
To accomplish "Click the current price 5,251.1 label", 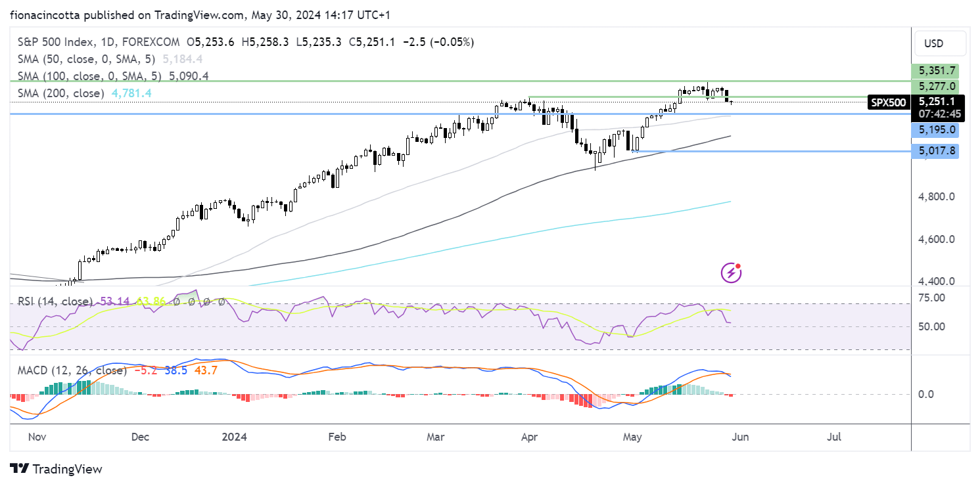I will point(938,102).
